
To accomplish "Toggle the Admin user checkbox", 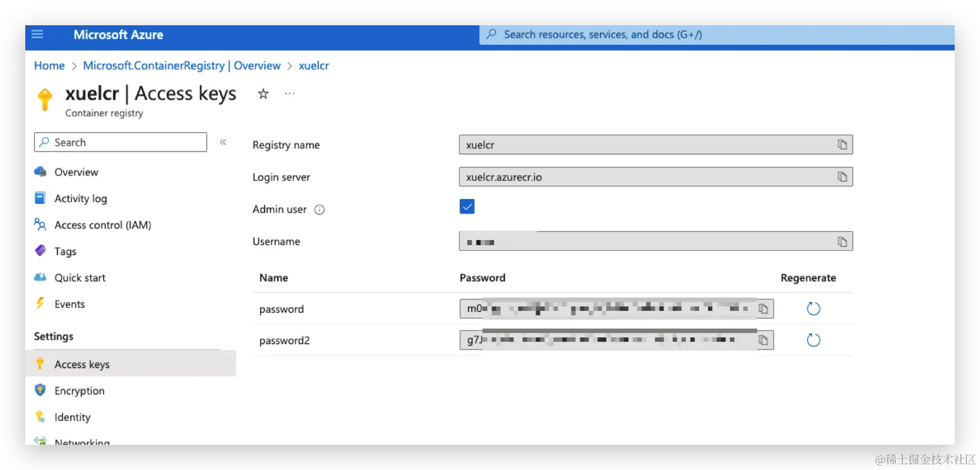I will click(467, 207).
